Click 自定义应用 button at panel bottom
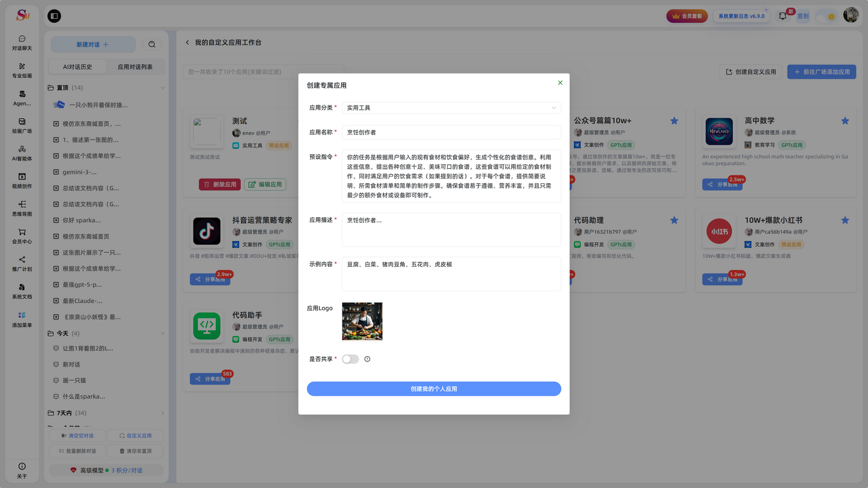 (135, 436)
